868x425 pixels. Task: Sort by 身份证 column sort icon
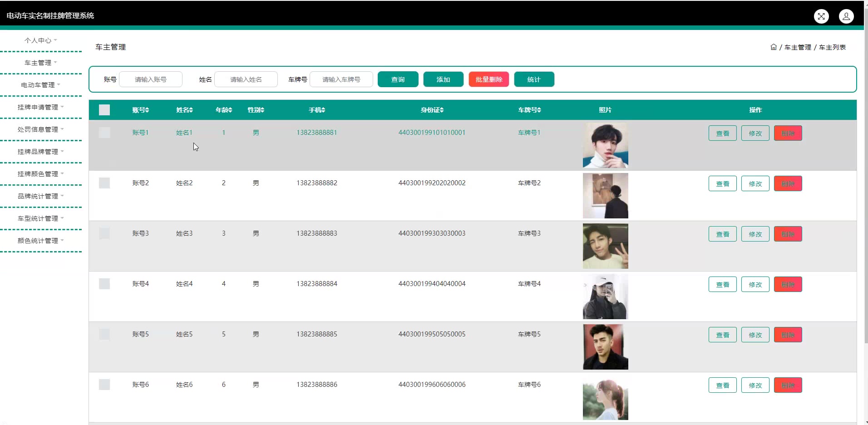pyautogui.click(x=442, y=110)
